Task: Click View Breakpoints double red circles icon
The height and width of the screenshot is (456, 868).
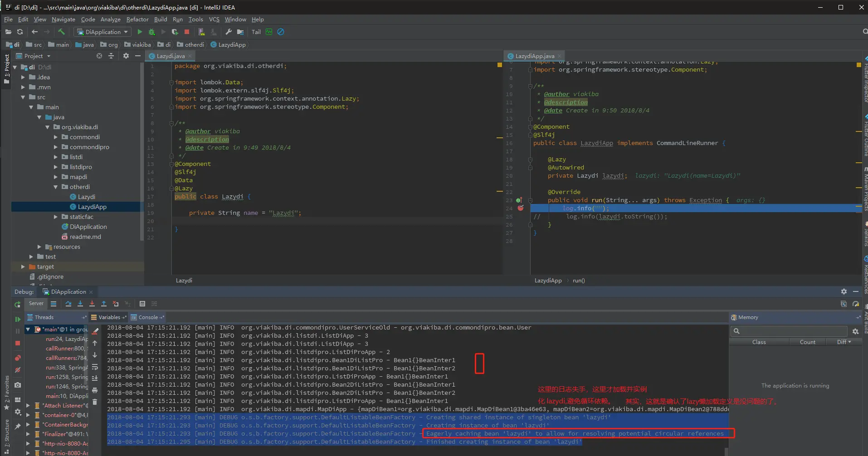Action: [x=18, y=358]
